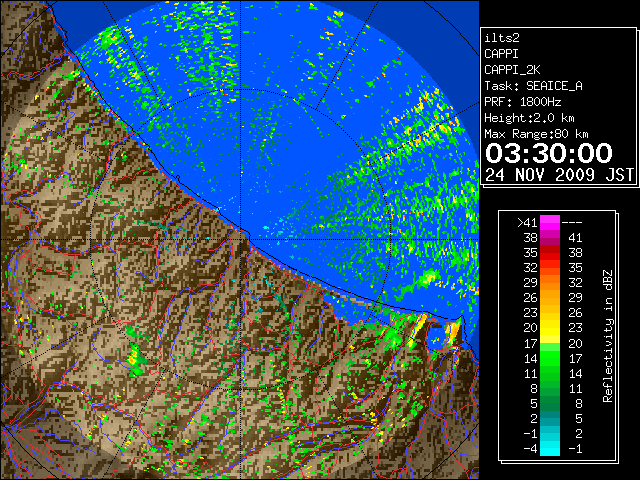Click the 'Max Range:80 km' line

[536, 134]
